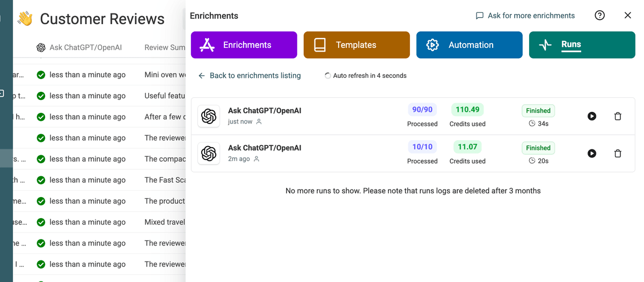Click the 10/10 processed badge

[422, 147]
